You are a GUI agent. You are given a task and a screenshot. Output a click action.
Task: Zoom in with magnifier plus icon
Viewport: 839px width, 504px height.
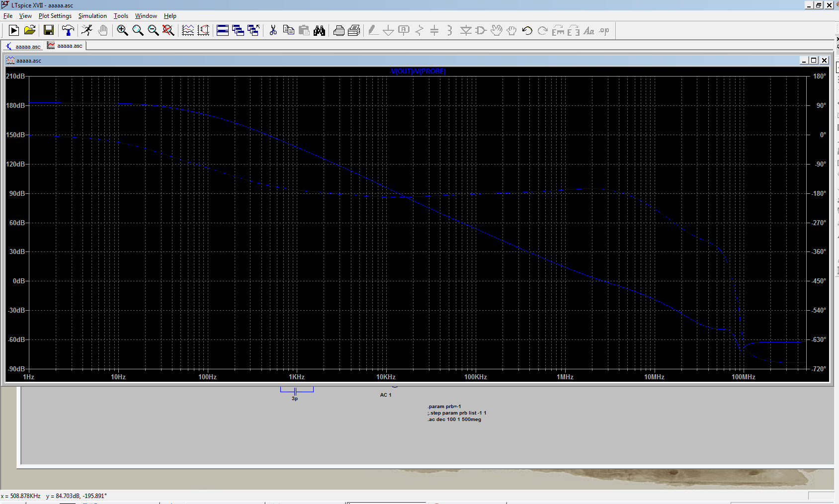pyautogui.click(x=122, y=31)
